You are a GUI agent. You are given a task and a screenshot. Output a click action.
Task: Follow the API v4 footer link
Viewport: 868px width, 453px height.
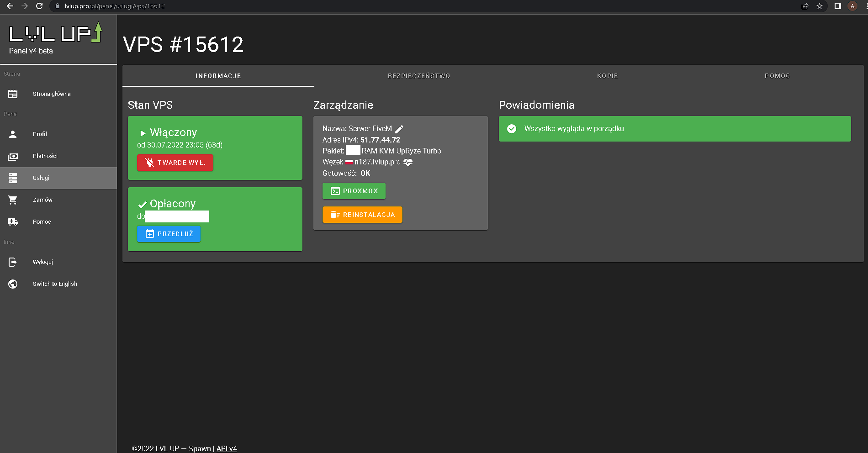coord(227,448)
